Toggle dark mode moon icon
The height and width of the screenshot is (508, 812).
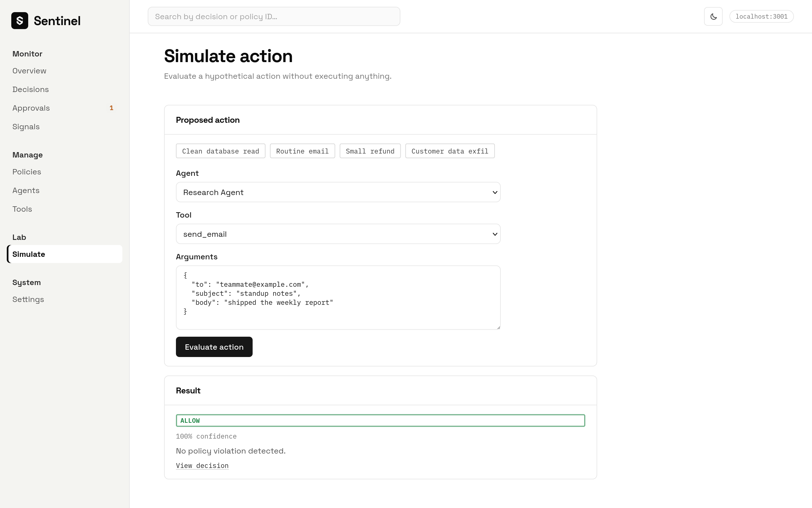(x=713, y=16)
